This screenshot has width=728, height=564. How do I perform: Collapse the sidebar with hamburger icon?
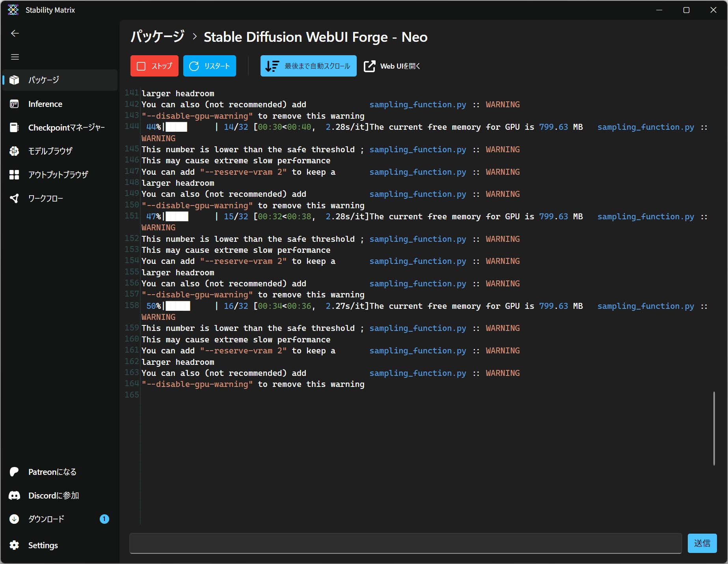tap(15, 57)
